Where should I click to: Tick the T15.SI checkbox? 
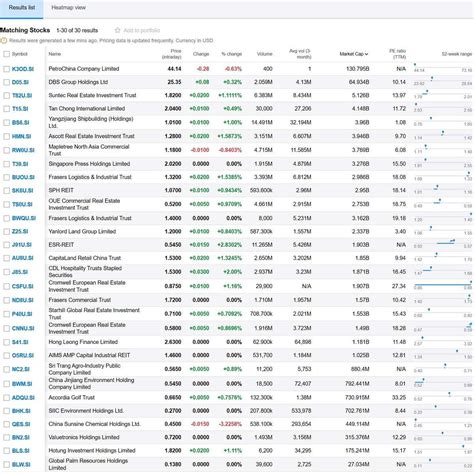[6, 109]
